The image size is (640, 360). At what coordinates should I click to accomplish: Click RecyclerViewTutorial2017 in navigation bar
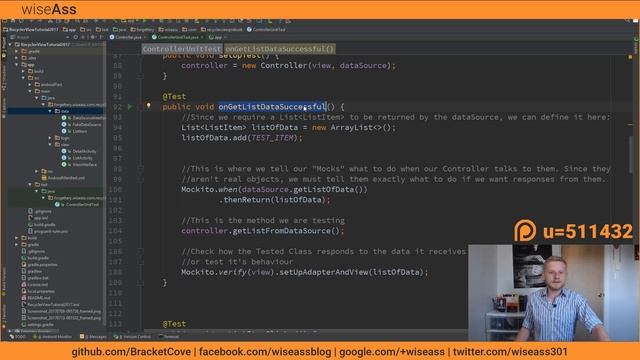30,29
